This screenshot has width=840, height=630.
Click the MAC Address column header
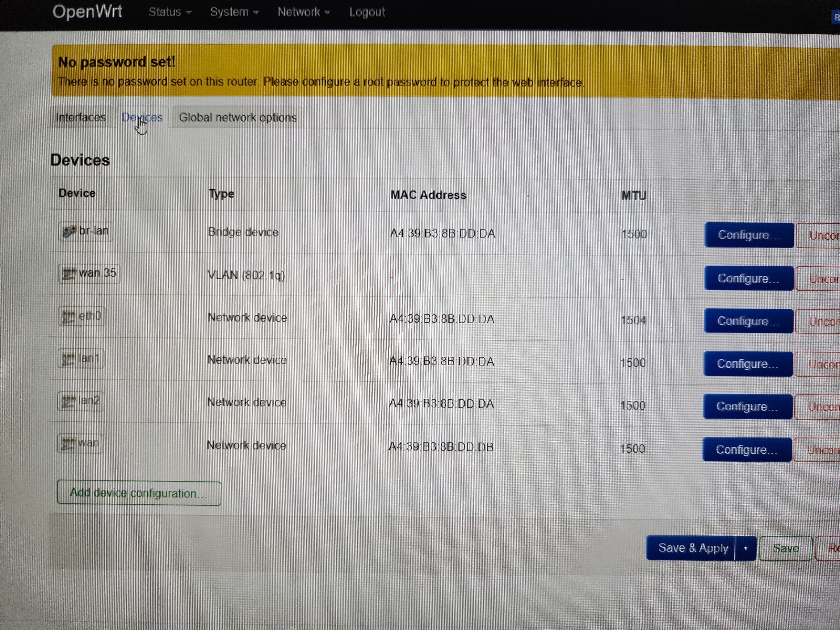point(428,195)
